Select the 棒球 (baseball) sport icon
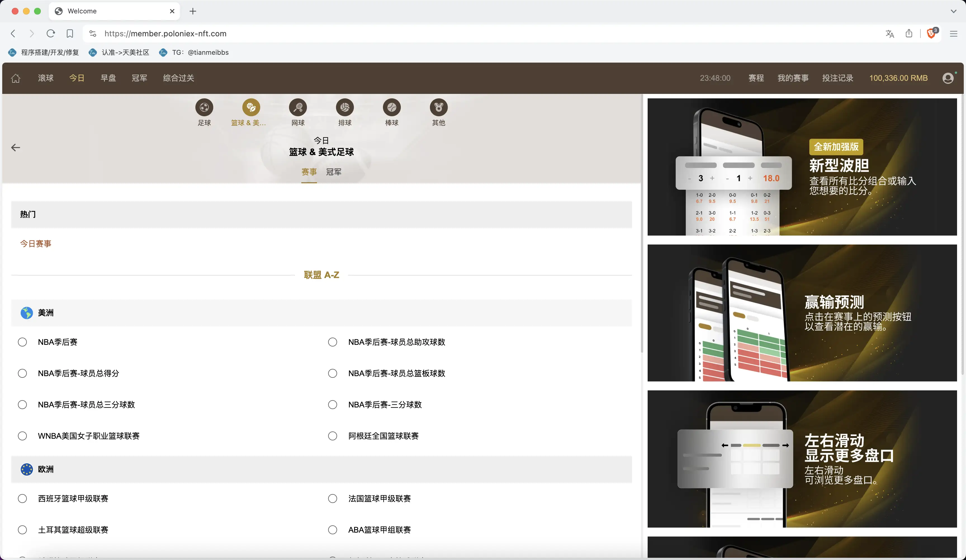This screenshot has height=560, width=966. point(392,107)
